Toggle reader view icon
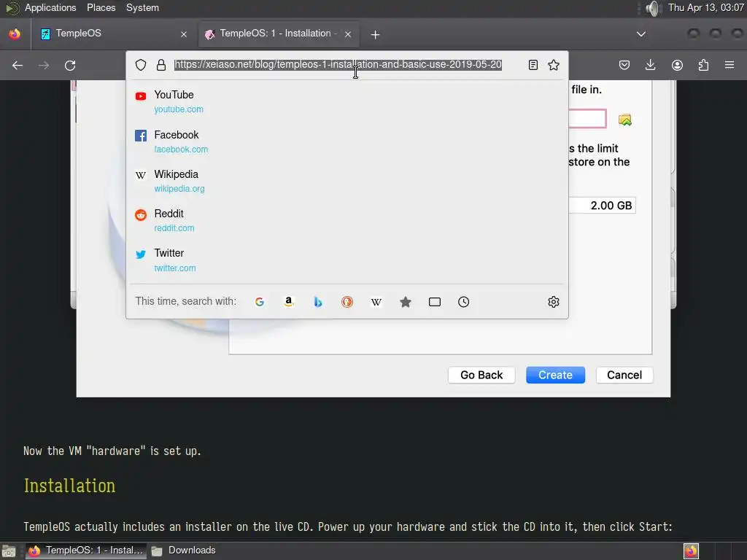This screenshot has width=747, height=560. pyautogui.click(x=533, y=65)
